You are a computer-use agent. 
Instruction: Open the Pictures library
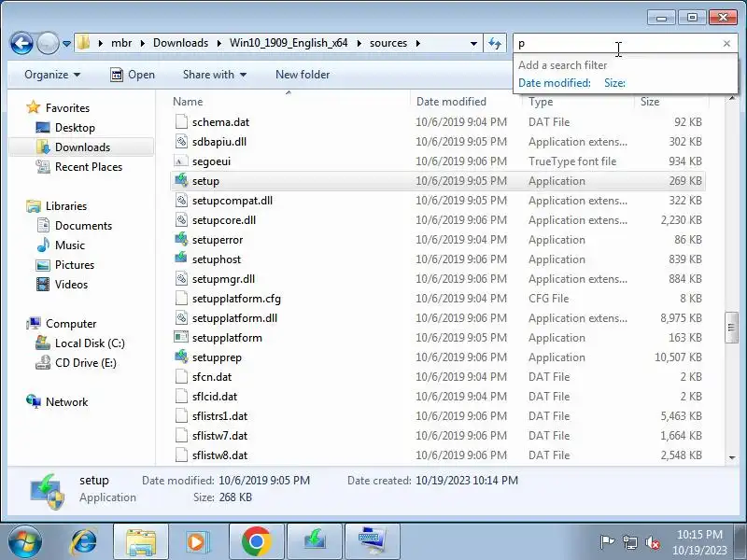point(75,264)
